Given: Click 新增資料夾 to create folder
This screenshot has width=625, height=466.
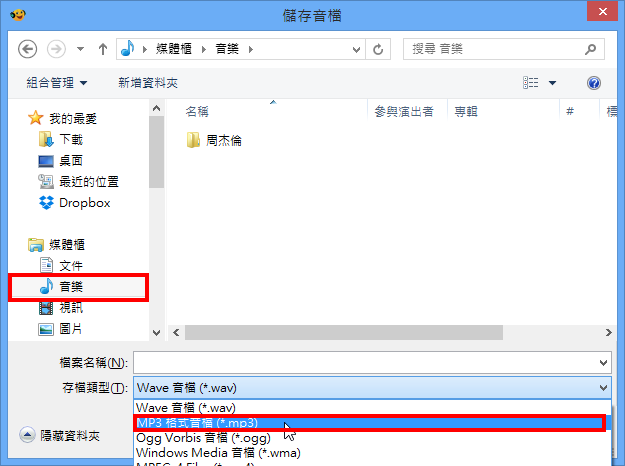Looking at the screenshot, I should click(148, 83).
